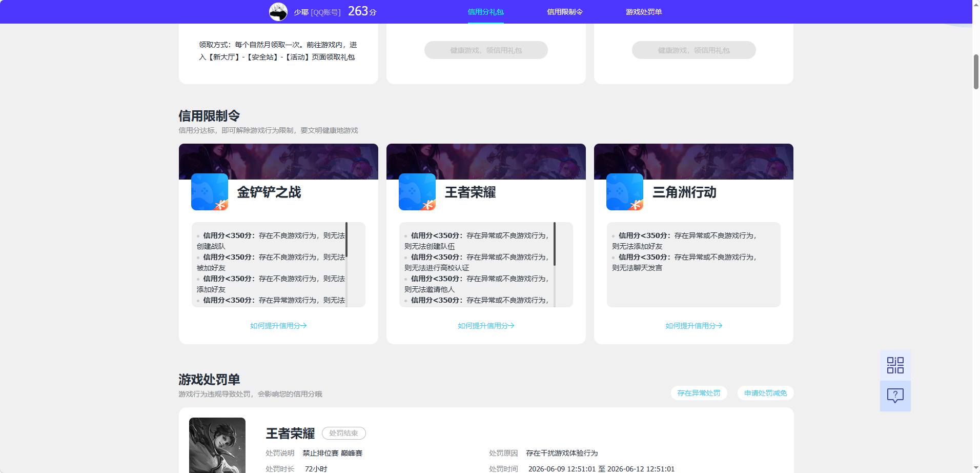This screenshot has width=980, height=473.
Task: Open the QR code floating icon
Action: click(x=895, y=365)
